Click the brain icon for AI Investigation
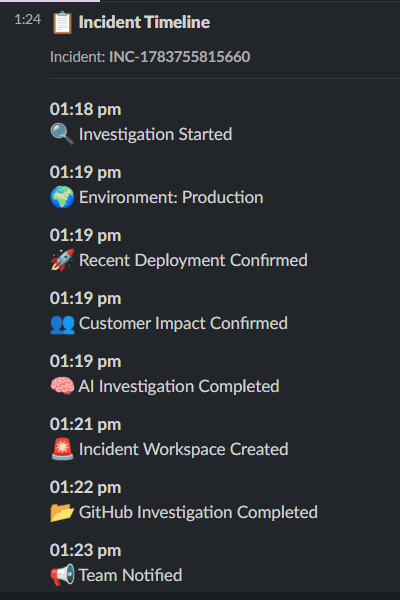The height and width of the screenshot is (600, 400). pos(62,386)
